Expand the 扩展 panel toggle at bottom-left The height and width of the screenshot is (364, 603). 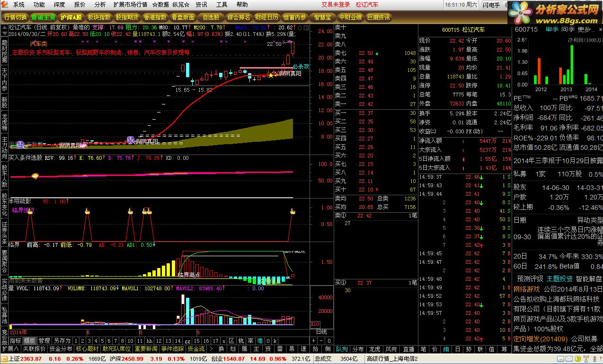10,349
